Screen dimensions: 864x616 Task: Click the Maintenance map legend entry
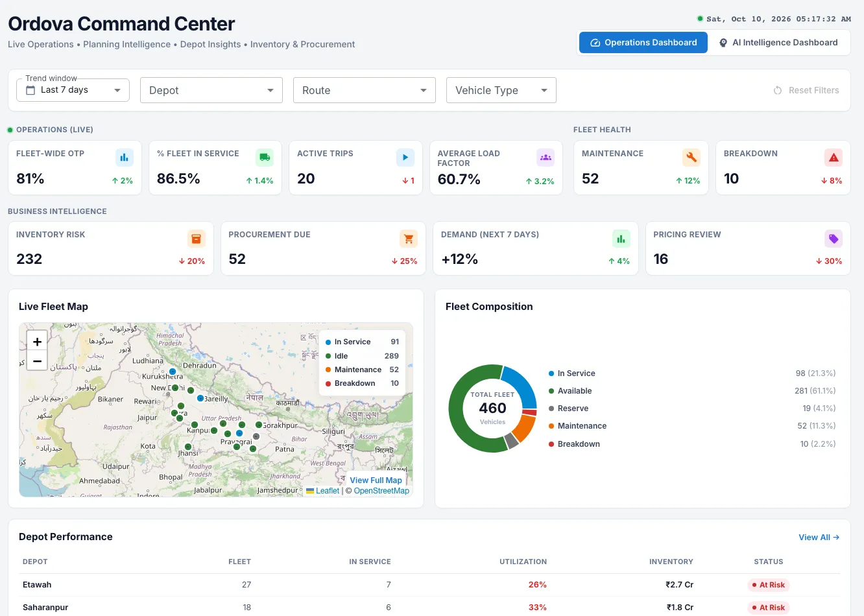pos(362,370)
